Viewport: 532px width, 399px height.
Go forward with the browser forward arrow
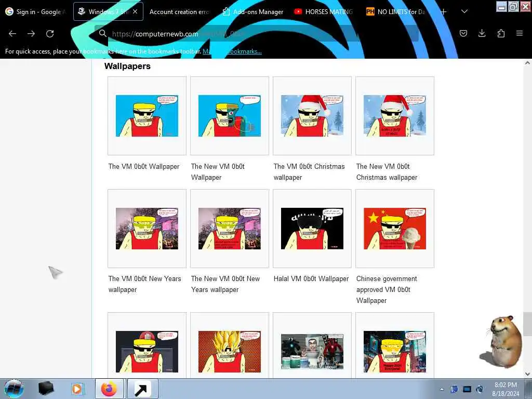pos(31,34)
